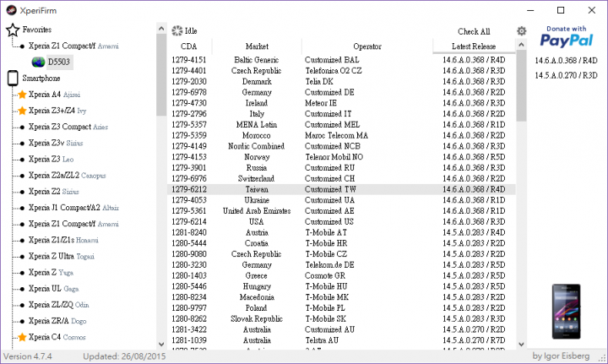Viewport: 608px width, 364px height.
Task: Select Xperia Z2a/ZL2 Canopus
Action: tap(67, 176)
